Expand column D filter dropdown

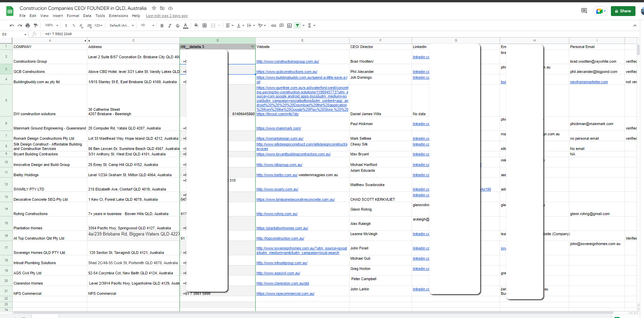pyautogui.click(x=252, y=47)
